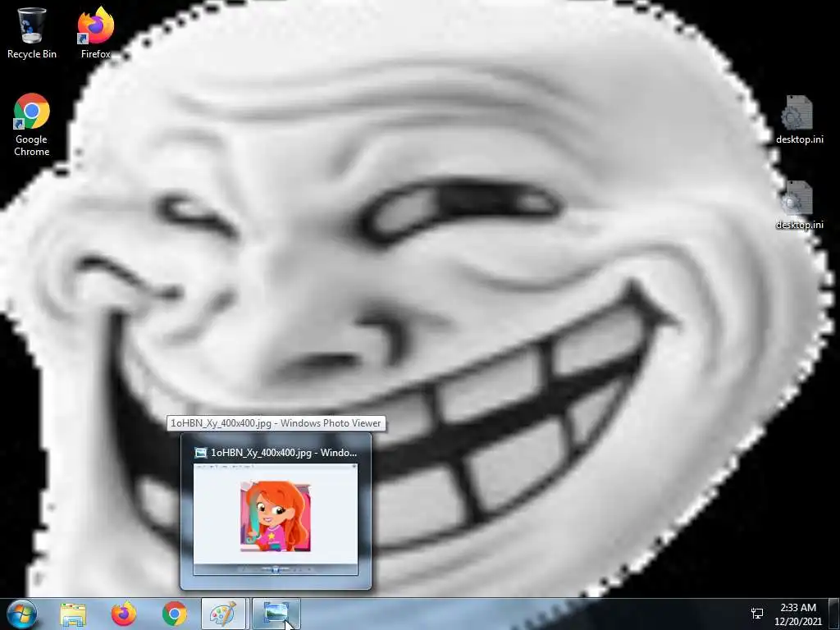Image resolution: width=840 pixels, height=630 pixels.
Task: Click the Photo Viewer preview thumbnail
Action: pyautogui.click(x=276, y=519)
